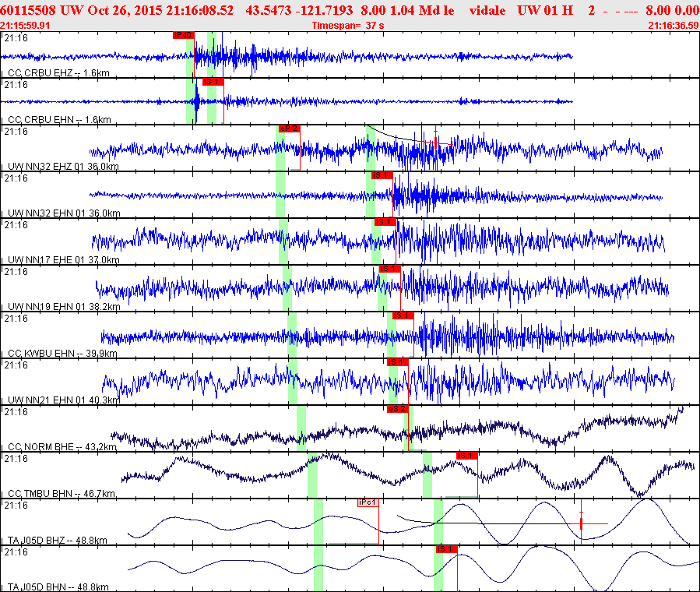Click the TA J05D BHZ -- 48.8km label
Screen dimensions: 700x592
point(58,541)
